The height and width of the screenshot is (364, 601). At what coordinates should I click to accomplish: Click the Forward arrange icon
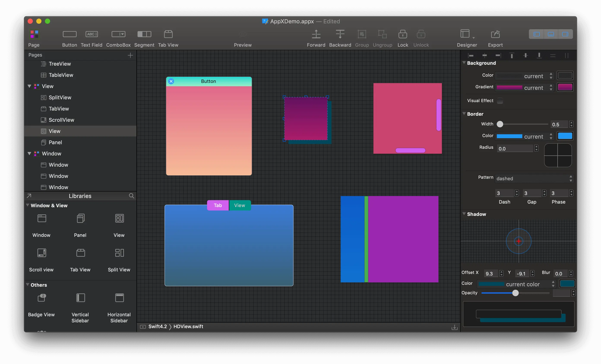coord(316,34)
